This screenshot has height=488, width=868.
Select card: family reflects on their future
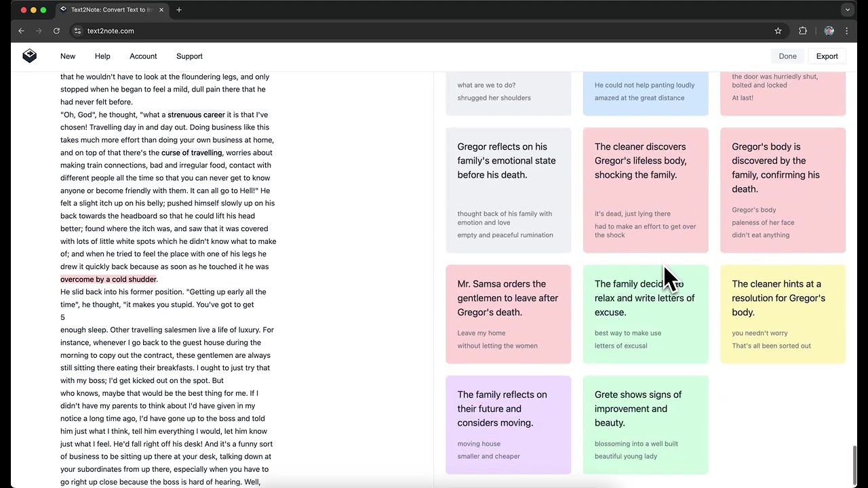[x=509, y=425]
